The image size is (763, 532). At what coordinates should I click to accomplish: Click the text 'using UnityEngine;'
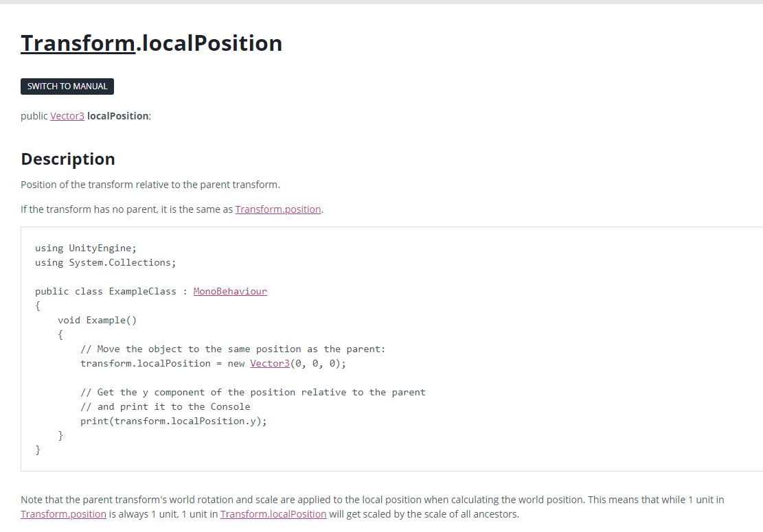86,248
